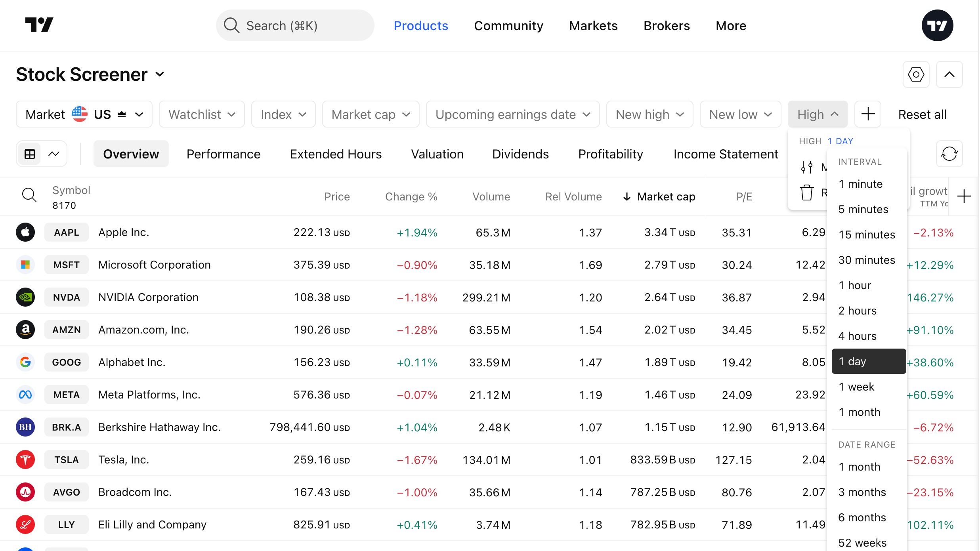Open the Community navigation link
The image size is (980, 551).
tap(508, 26)
